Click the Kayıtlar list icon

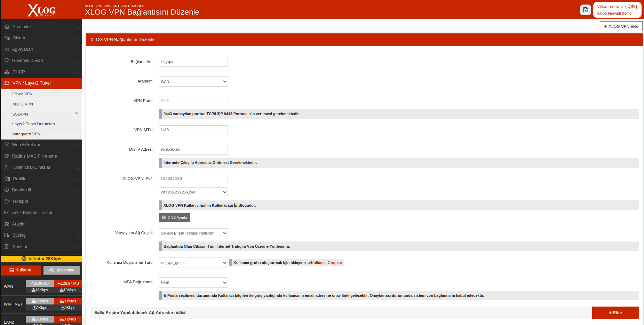pos(7,246)
